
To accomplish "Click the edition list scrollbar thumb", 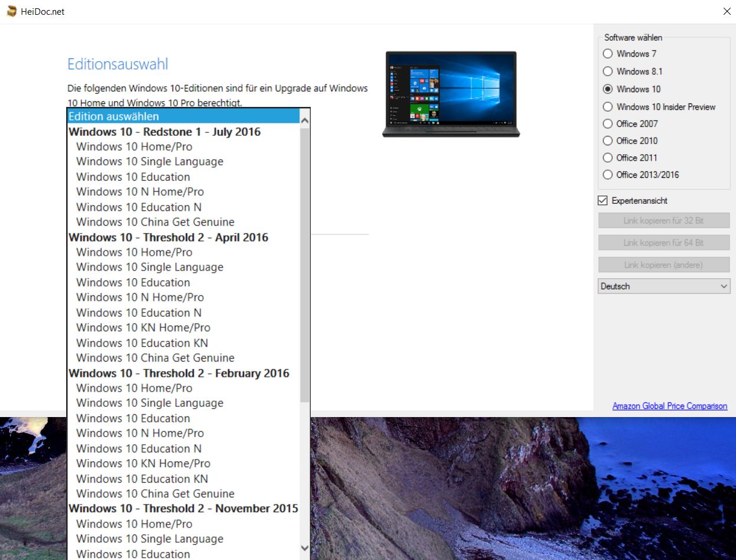I will [305, 265].
